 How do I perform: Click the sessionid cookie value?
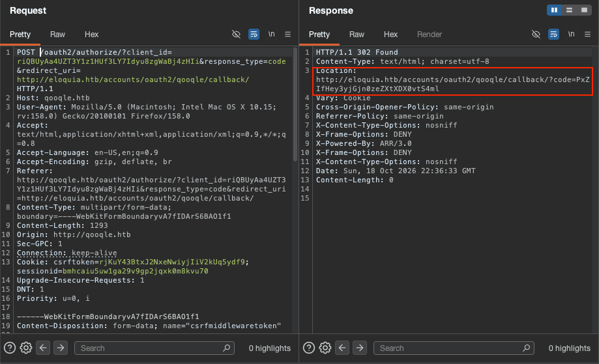135,272
